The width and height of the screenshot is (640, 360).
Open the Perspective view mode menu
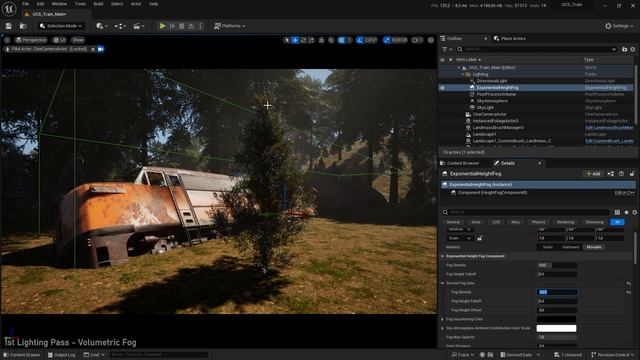coord(31,40)
